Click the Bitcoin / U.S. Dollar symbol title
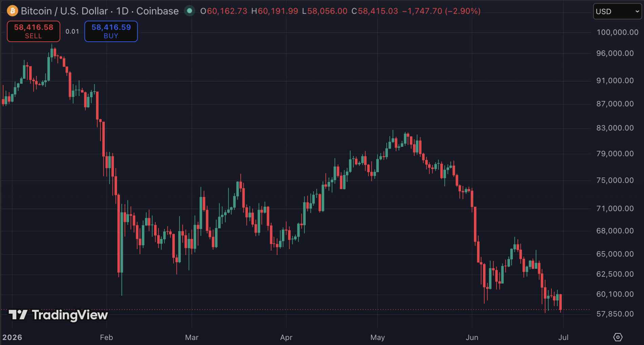This screenshot has height=345, width=644. pos(64,11)
